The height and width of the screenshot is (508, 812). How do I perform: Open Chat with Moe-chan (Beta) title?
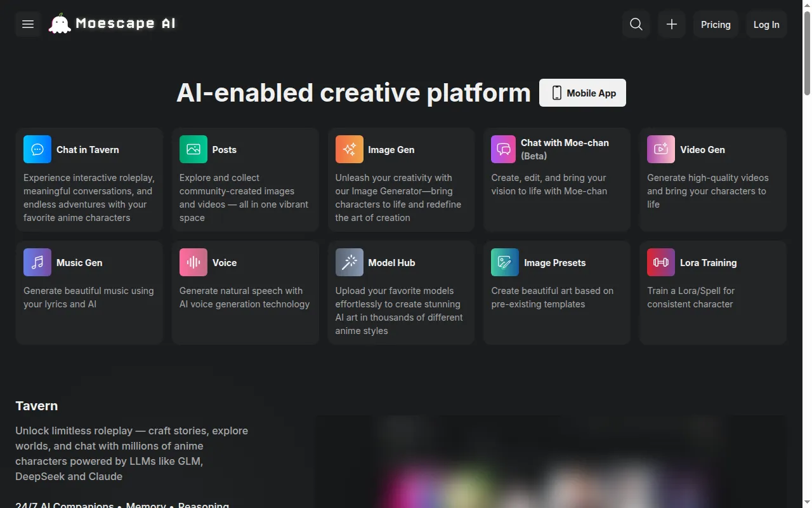[565, 149]
